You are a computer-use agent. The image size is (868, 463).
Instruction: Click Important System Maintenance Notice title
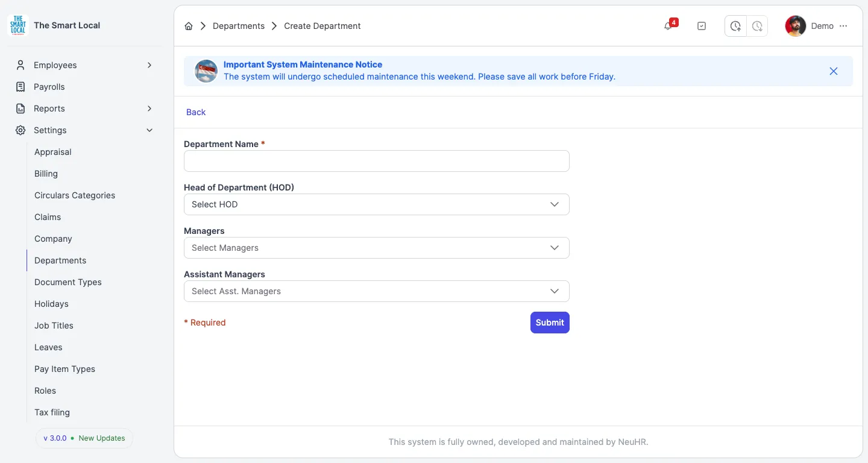tap(303, 65)
